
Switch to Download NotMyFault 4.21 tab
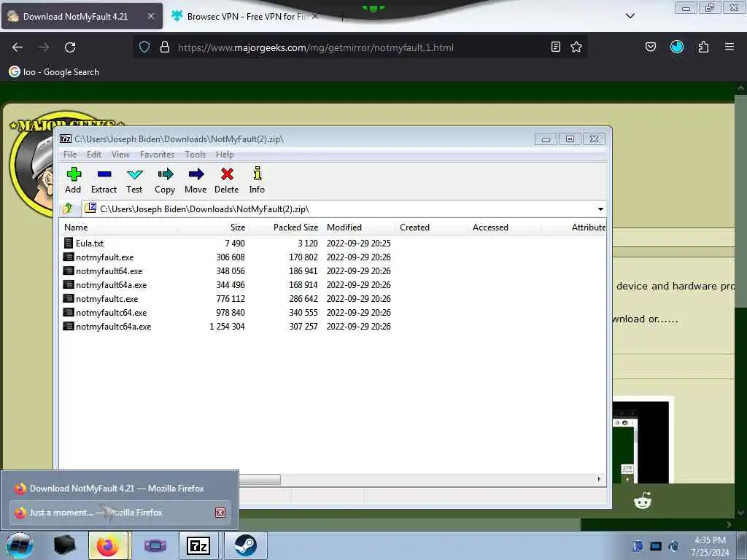(x=82, y=16)
